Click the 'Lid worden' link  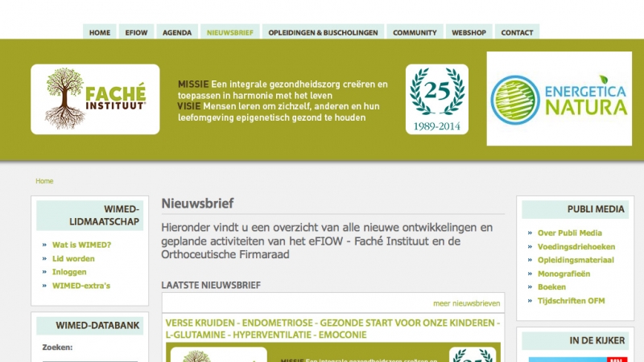point(73,258)
